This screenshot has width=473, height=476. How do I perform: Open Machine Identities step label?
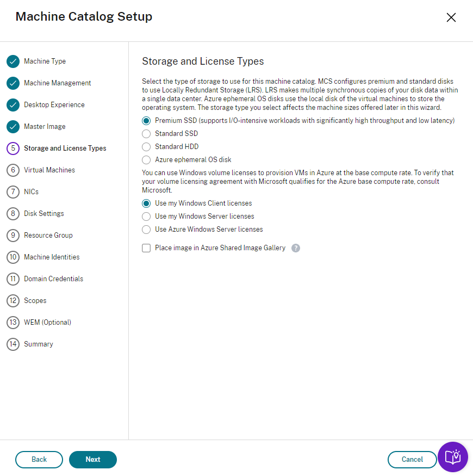coord(52,257)
